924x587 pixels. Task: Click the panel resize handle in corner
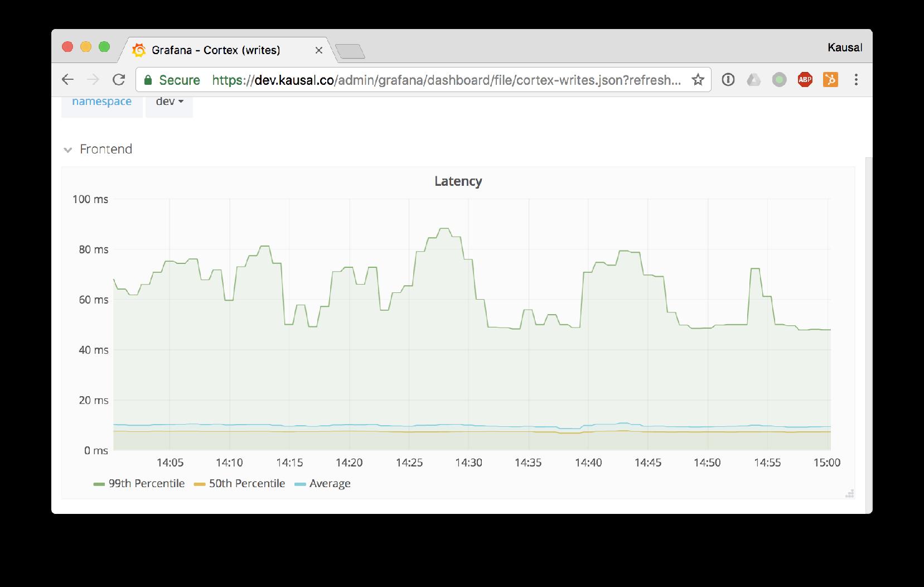pyautogui.click(x=850, y=493)
